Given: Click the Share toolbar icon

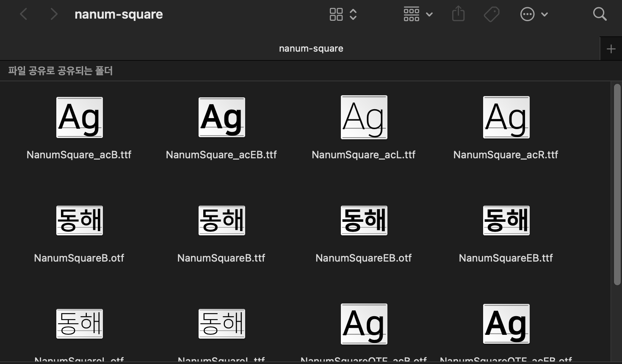Looking at the screenshot, I should point(458,14).
